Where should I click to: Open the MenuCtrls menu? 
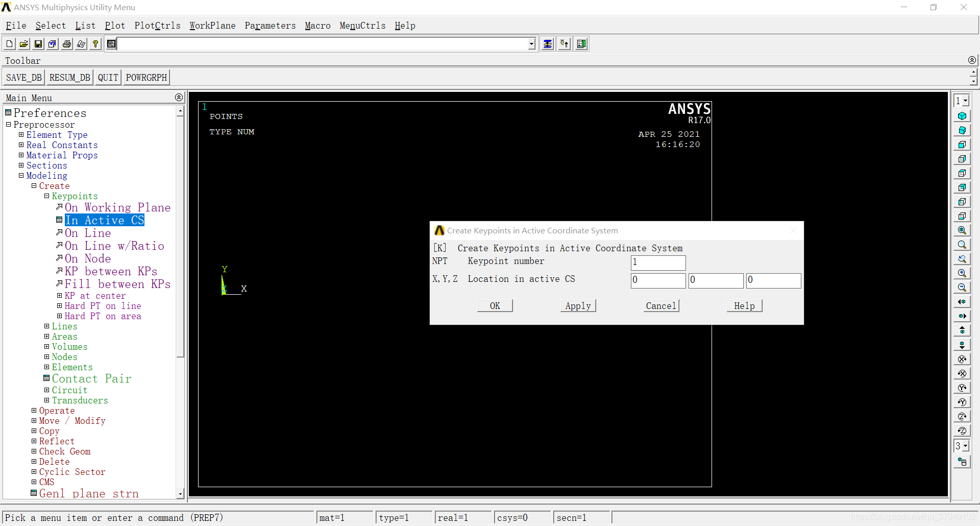click(362, 26)
